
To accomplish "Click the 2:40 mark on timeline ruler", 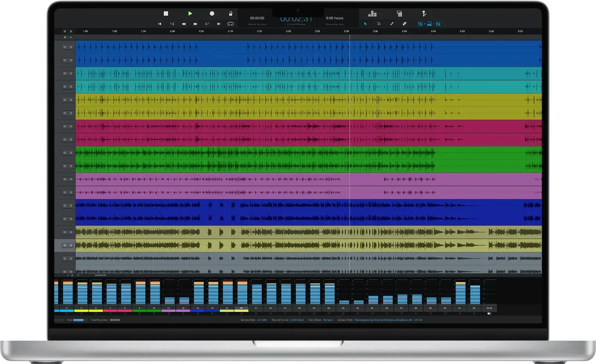I will click(404, 31).
